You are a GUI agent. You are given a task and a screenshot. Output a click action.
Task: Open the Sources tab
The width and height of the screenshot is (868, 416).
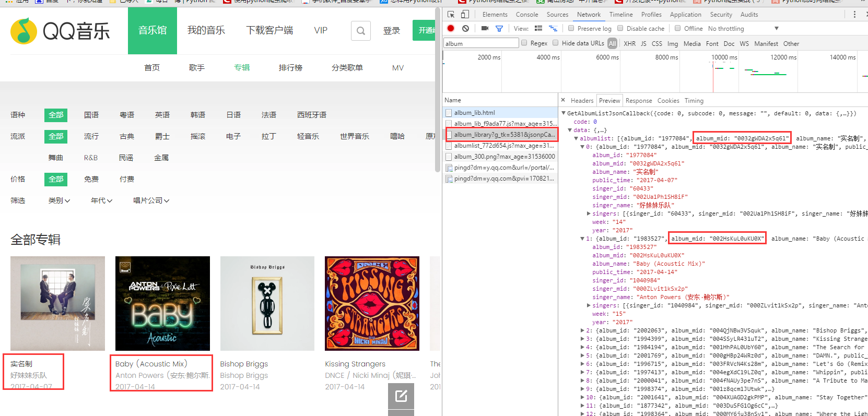(x=557, y=15)
